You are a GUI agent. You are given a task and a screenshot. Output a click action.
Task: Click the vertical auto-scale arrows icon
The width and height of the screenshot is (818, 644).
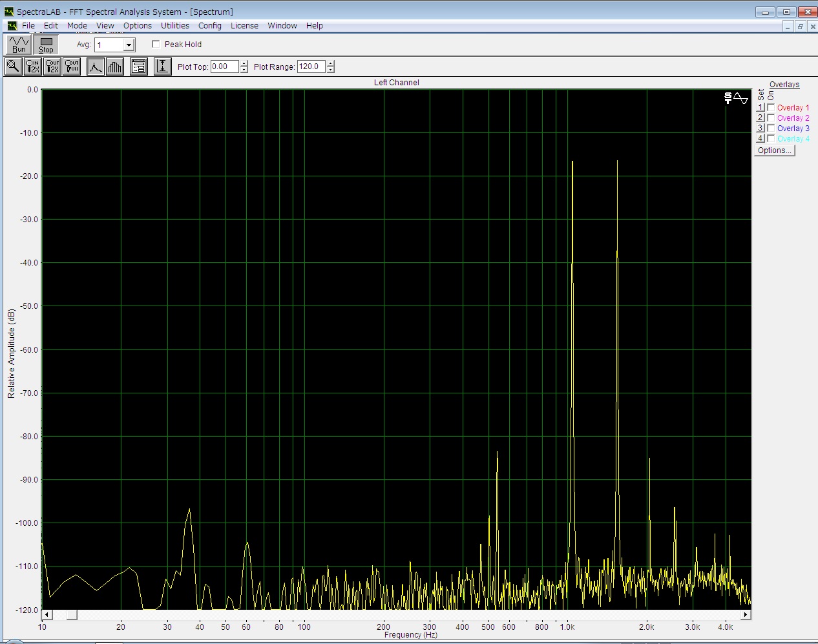pyautogui.click(x=162, y=67)
